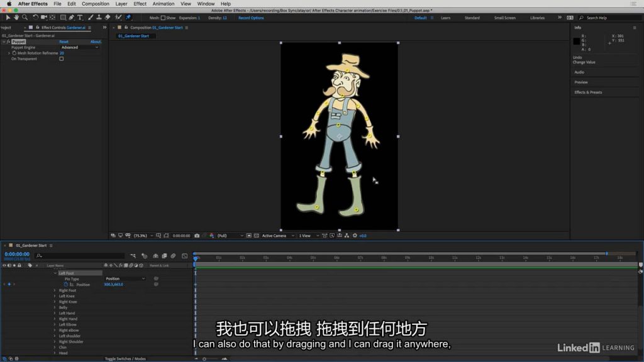
Task: Select the Puppet Pin tool
Action: 128,17
